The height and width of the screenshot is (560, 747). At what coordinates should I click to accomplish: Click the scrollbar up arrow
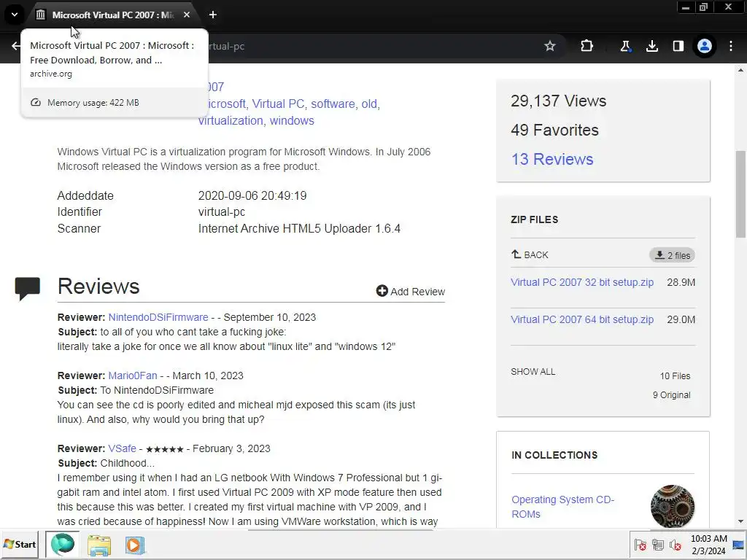[x=740, y=70]
